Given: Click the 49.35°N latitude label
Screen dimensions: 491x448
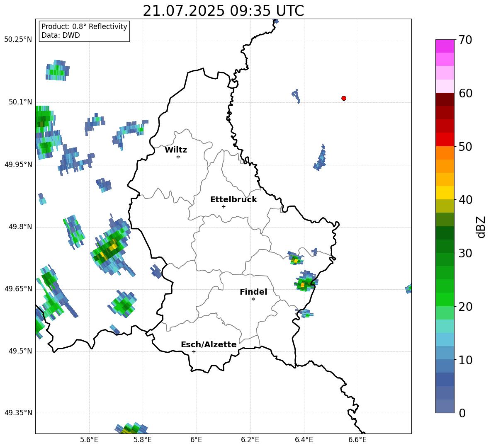Looking at the screenshot, I should click(18, 413).
